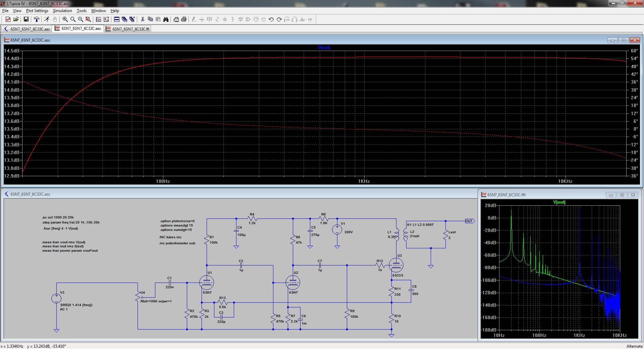Screen dimensions: 644x349
Task: Open the View menu
Action: [x=17, y=11]
